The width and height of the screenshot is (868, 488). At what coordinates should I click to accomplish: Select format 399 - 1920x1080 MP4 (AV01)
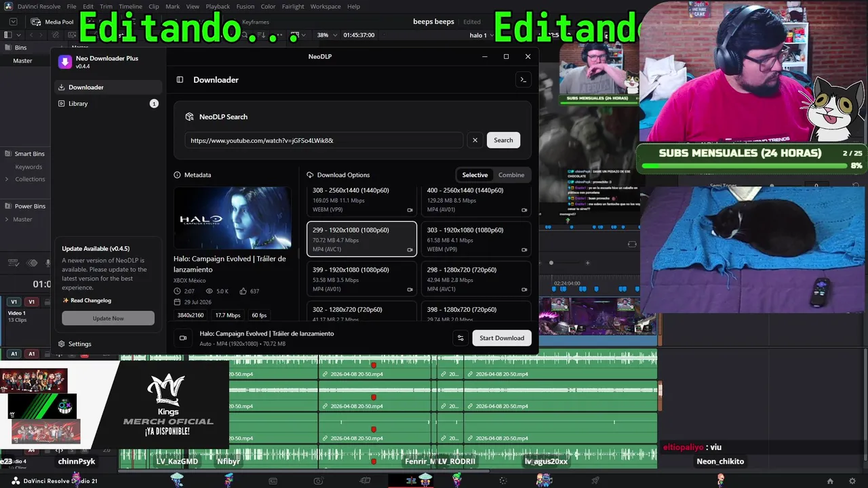pos(361,279)
